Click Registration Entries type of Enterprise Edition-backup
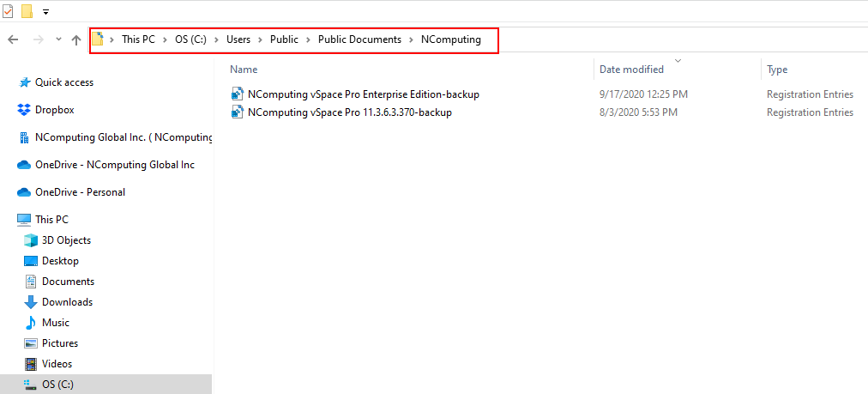868x394 pixels. [810, 94]
